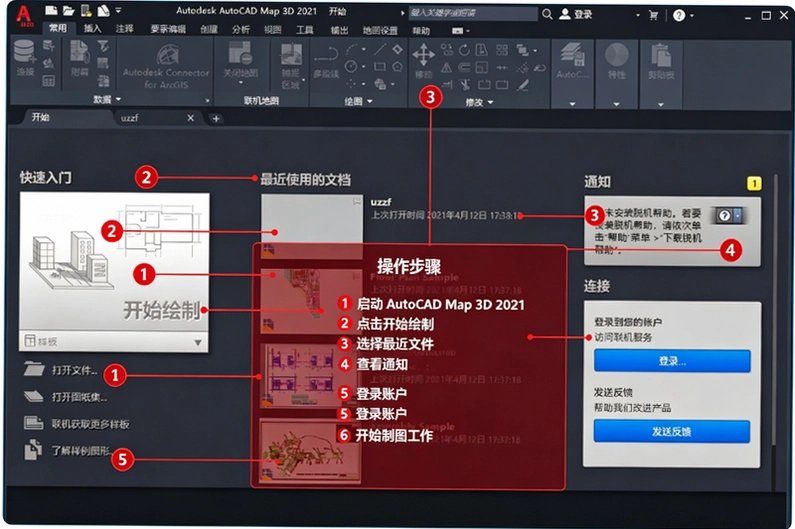Click the 了解样例图形 link
Viewport: 795px width, 529px height.
(82, 450)
